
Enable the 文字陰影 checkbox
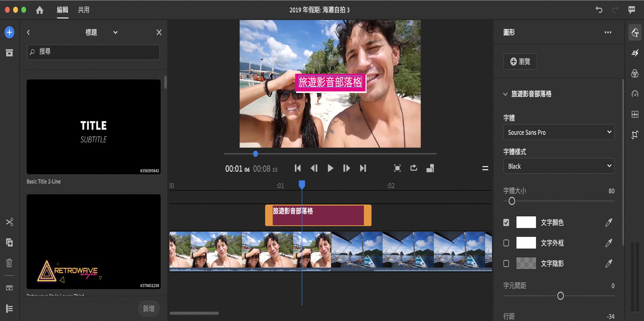506,264
